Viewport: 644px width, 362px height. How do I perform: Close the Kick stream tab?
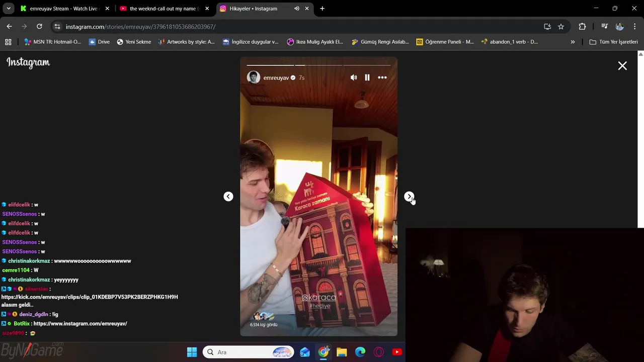coord(107,9)
